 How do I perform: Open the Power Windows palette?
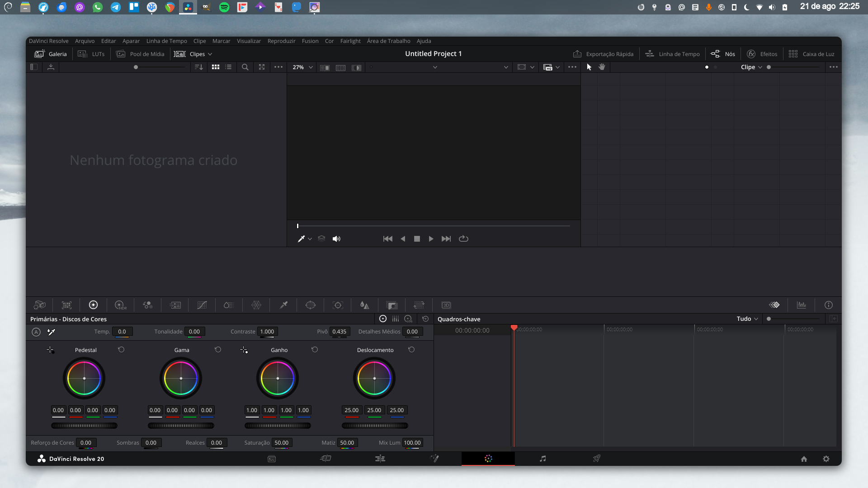coord(311,305)
